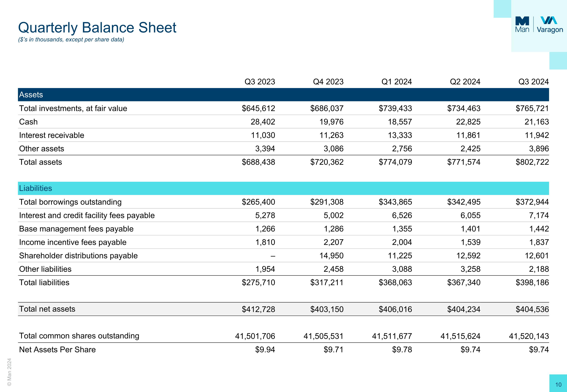Click the page number 10

coord(558,385)
